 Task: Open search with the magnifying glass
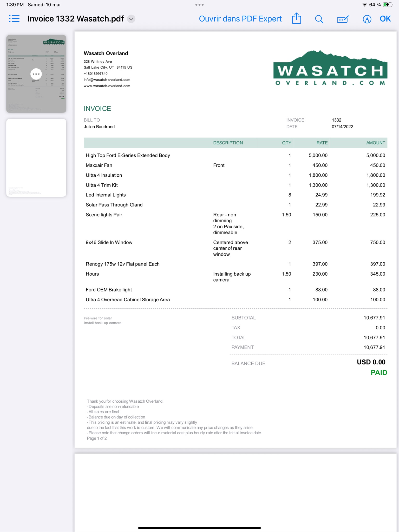pyautogui.click(x=319, y=19)
